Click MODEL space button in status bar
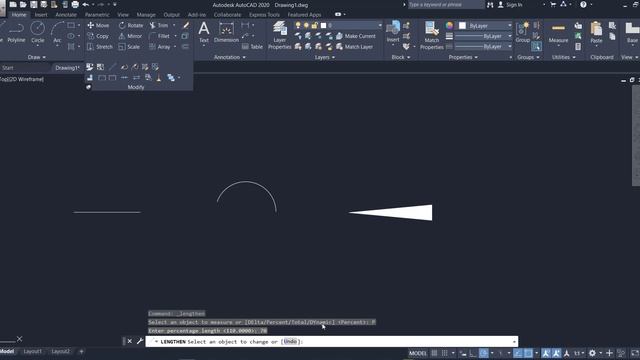 418,353
